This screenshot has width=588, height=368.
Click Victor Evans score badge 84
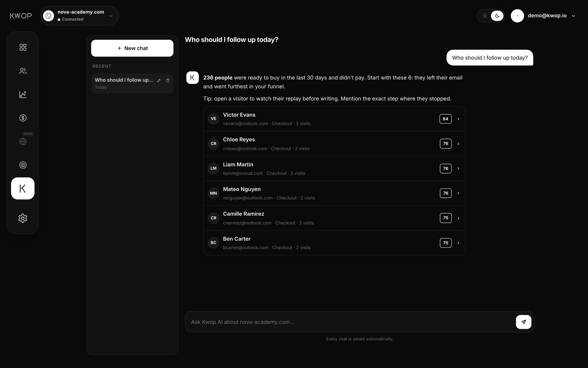(x=445, y=119)
